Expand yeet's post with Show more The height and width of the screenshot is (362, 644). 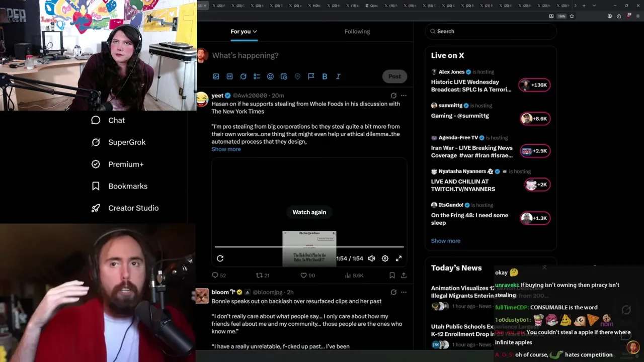coord(226,149)
